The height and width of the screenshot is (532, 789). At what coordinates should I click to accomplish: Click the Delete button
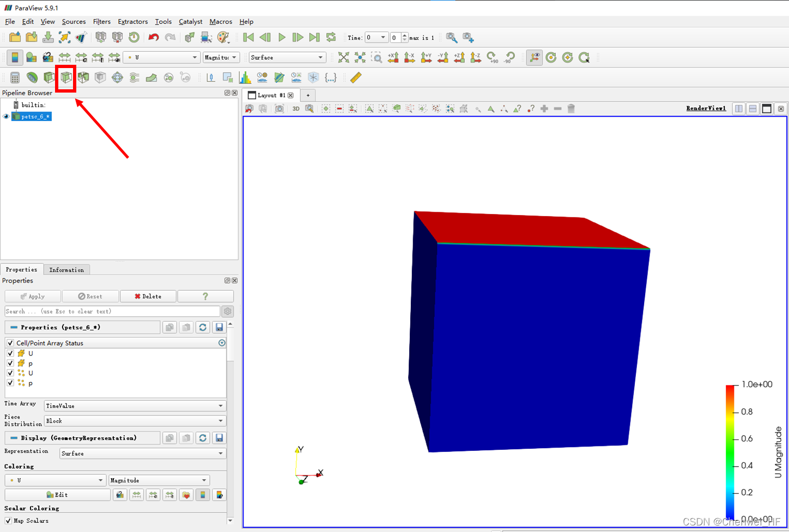148,296
